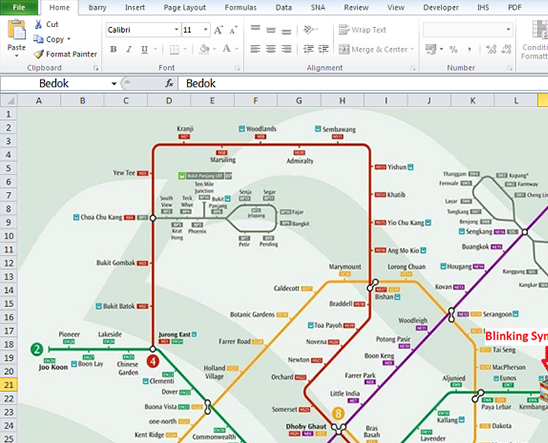The height and width of the screenshot is (443, 548).
Task: Click the Increase Decimal icon
Action: pos(491,49)
